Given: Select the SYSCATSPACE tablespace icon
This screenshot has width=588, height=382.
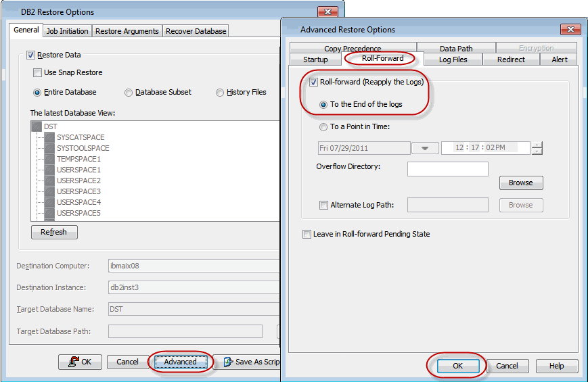Looking at the screenshot, I should (x=49, y=137).
